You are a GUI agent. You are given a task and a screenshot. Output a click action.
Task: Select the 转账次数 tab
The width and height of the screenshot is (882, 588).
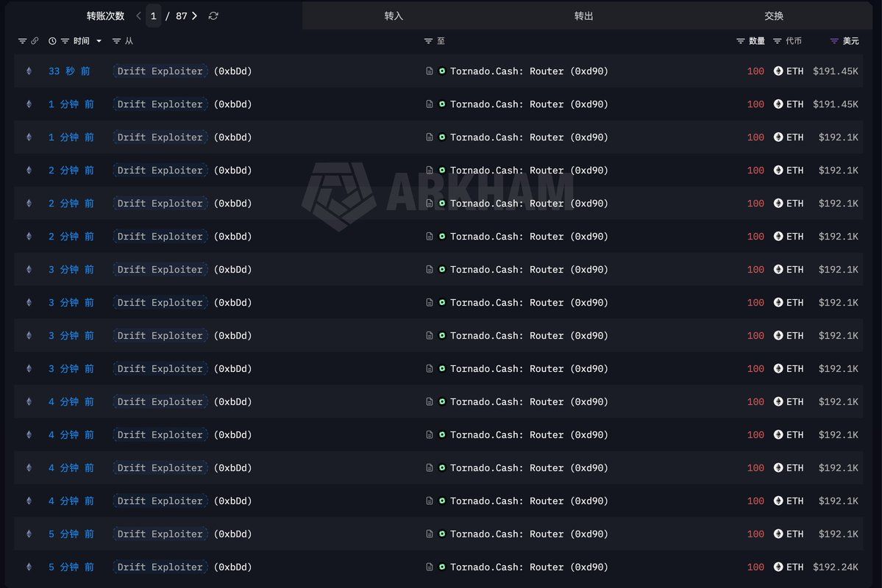click(x=105, y=15)
